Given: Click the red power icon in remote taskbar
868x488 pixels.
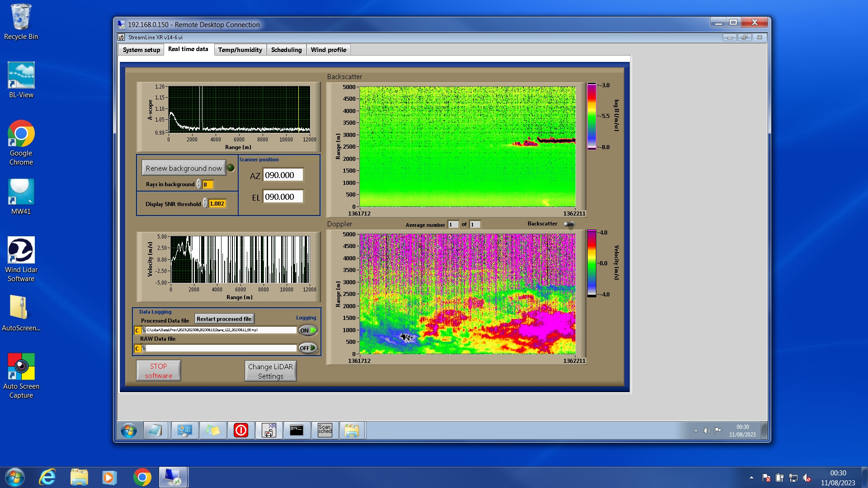Looking at the screenshot, I should click(241, 430).
